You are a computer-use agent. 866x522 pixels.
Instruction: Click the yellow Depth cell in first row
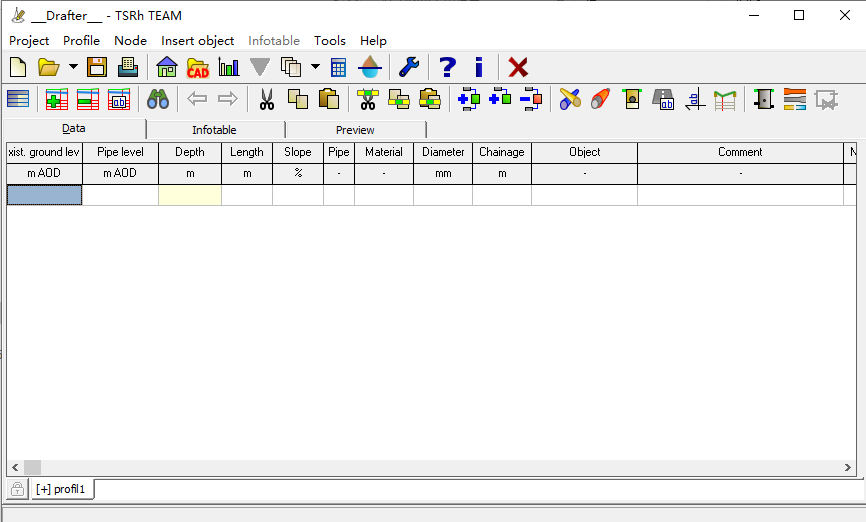click(x=190, y=195)
